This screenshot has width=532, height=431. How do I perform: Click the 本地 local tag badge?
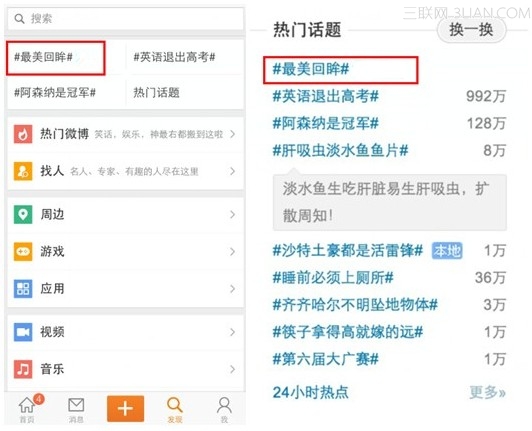click(x=447, y=251)
